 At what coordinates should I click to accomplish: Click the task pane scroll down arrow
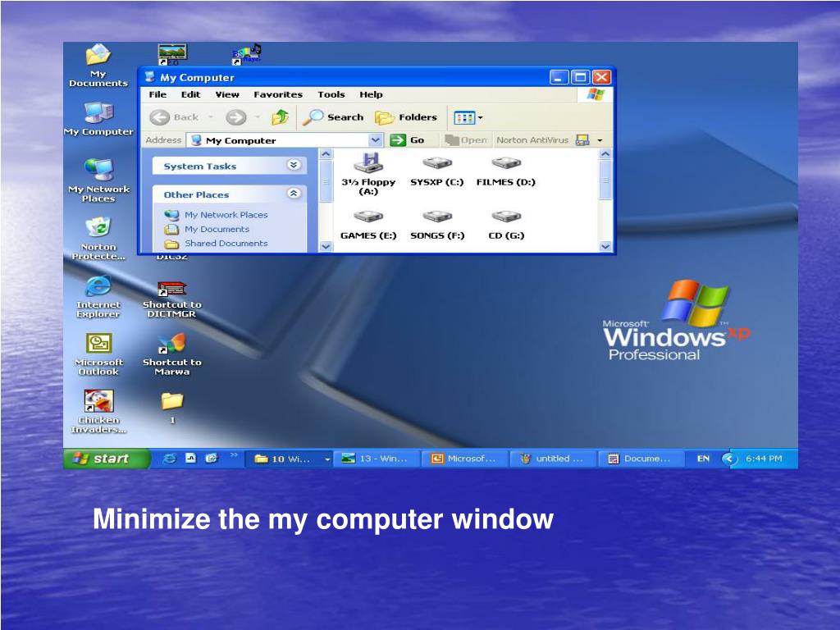pyautogui.click(x=326, y=246)
